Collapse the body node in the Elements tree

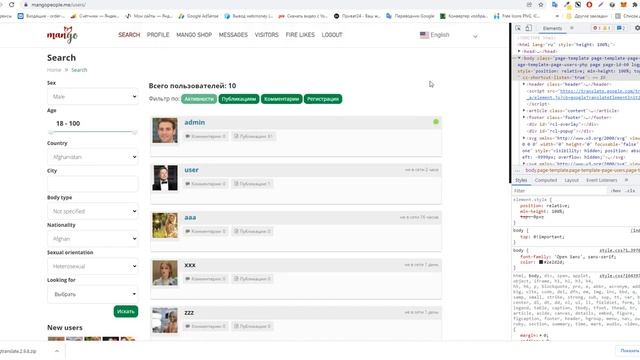[520, 58]
